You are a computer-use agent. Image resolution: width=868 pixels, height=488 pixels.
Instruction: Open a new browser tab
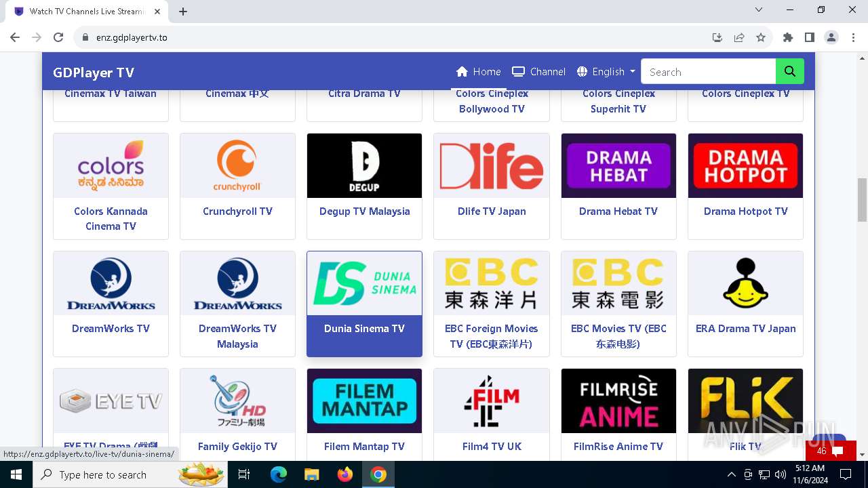tap(183, 12)
